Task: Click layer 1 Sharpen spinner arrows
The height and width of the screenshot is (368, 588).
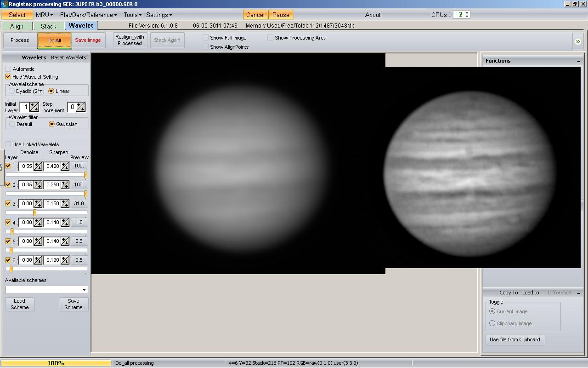Action: (65, 166)
